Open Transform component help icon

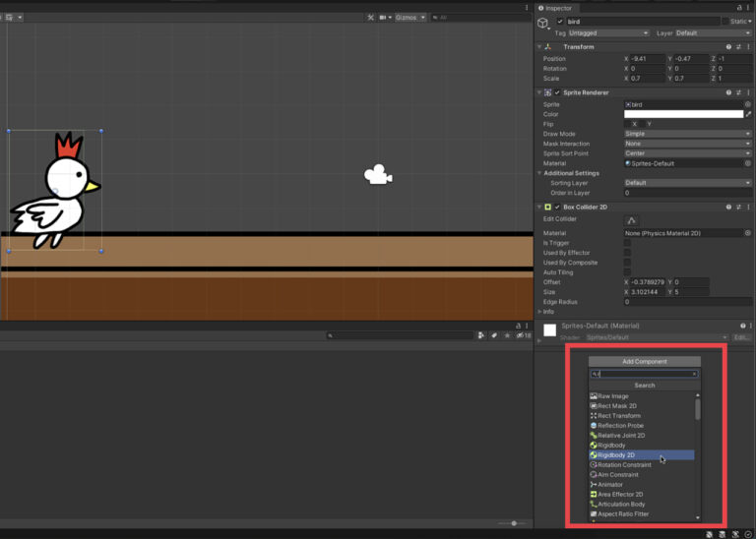point(728,47)
